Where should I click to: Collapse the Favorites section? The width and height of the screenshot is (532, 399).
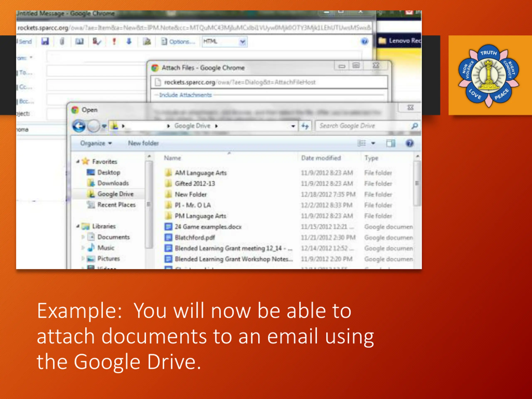pyautogui.click(x=78, y=162)
